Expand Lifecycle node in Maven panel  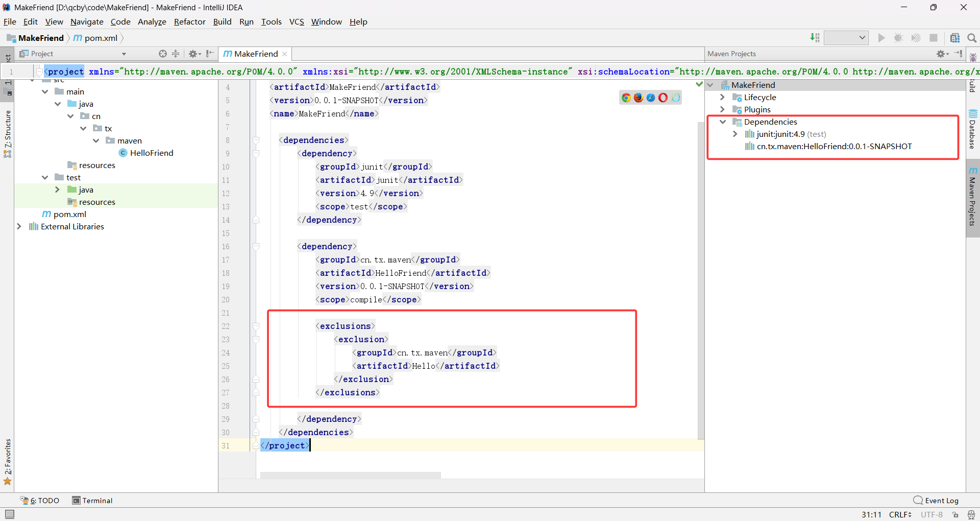pyautogui.click(x=722, y=97)
